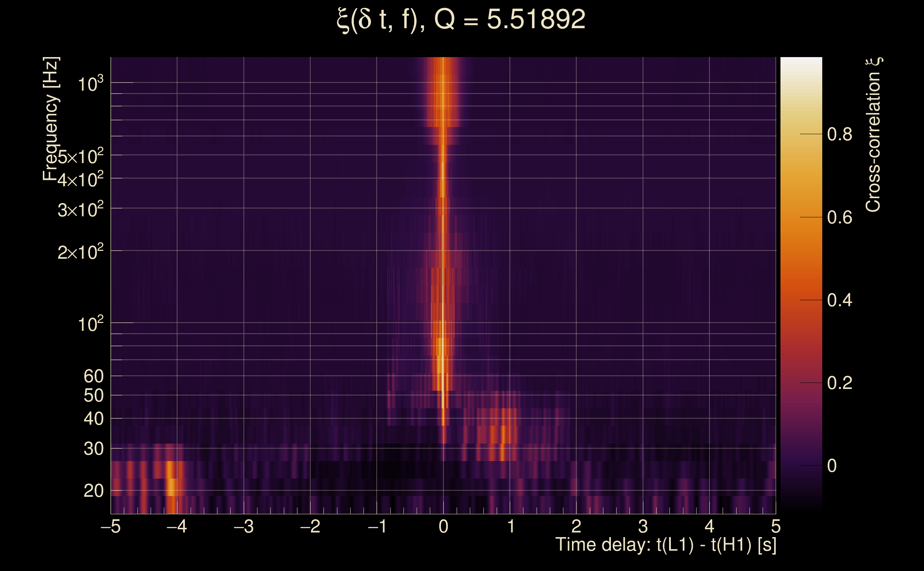Screen dimensions: 924x571
Task: Click the 10³ frequency tick label
Action: (90, 84)
